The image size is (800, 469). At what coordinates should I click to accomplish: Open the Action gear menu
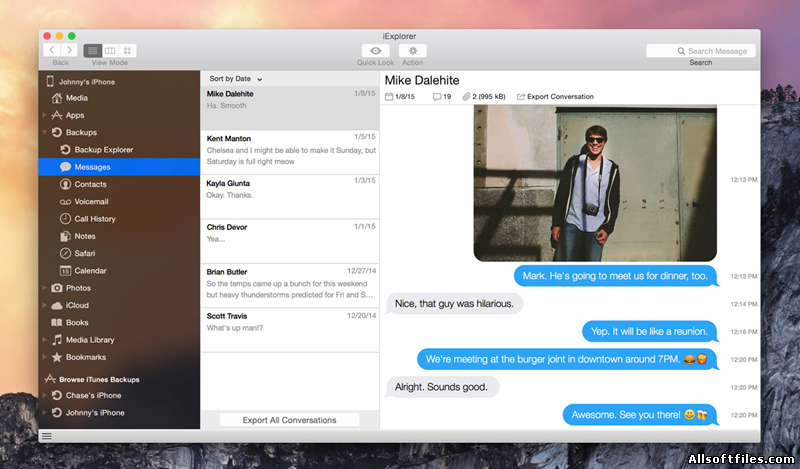pyautogui.click(x=412, y=50)
